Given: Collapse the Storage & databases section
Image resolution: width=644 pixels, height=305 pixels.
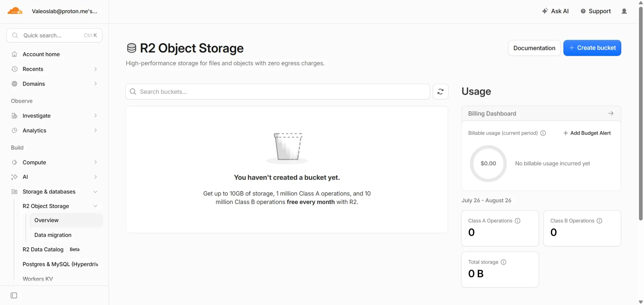Looking at the screenshot, I should pos(96,192).
